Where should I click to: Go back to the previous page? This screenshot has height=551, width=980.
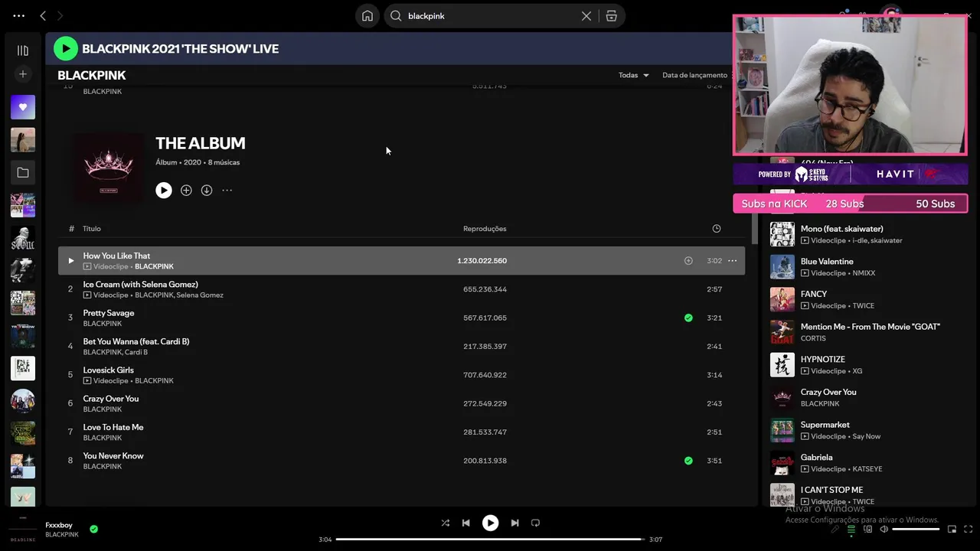(43, 15)
